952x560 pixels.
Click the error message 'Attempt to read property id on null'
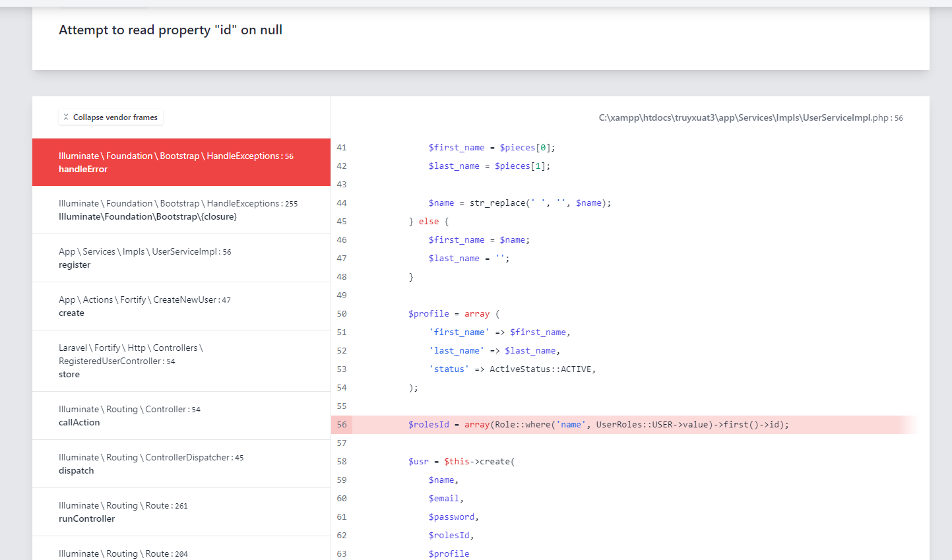[170, 30]
